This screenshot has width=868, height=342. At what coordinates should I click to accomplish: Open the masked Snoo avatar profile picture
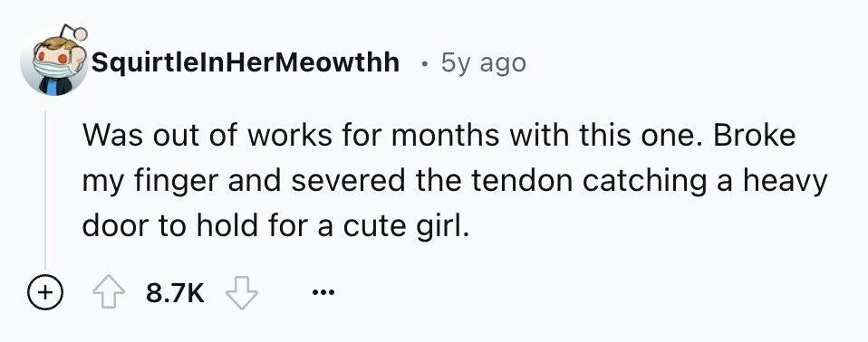54,62
